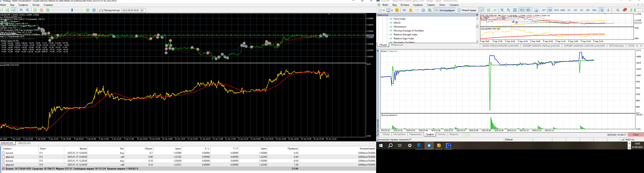Open the VPS cloud icon
This screenshot has width=644, height=173.
[423, 10]
